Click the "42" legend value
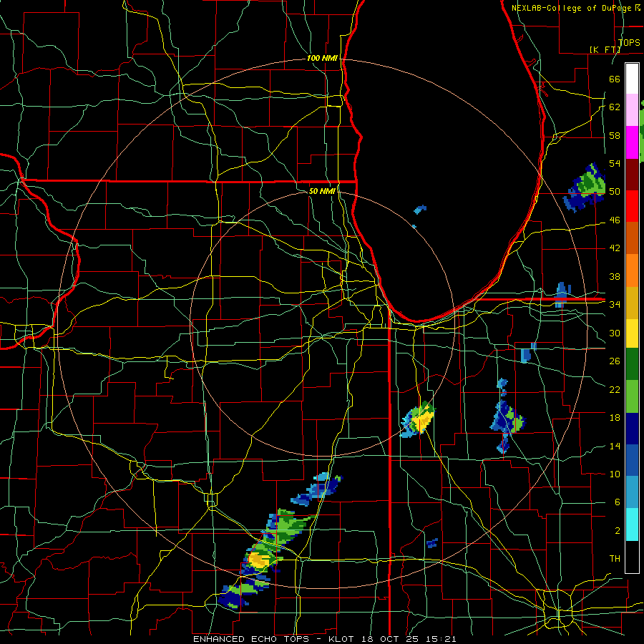The height and width of the screenshot is (644, 644). point(615,248)
